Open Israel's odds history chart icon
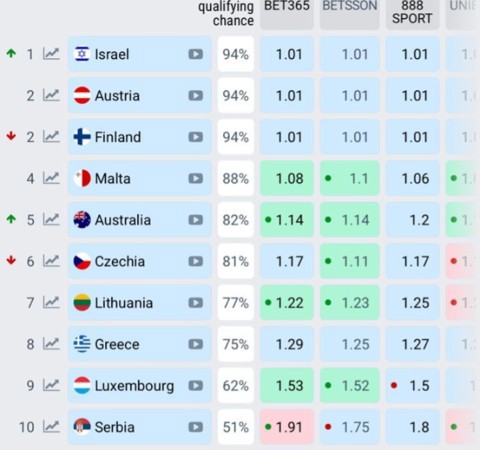The width and height of the screenshot is (480, 450). (51, 54)
